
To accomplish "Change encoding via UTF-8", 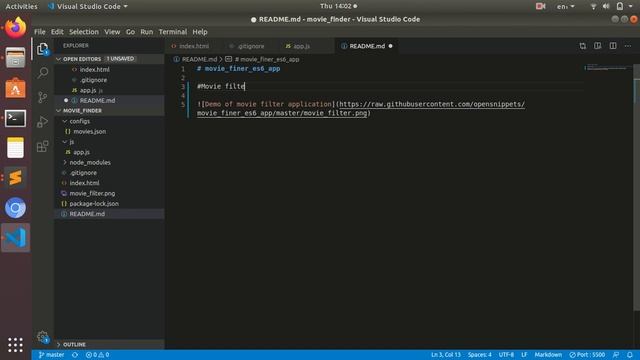I will [x=506, y=355].
